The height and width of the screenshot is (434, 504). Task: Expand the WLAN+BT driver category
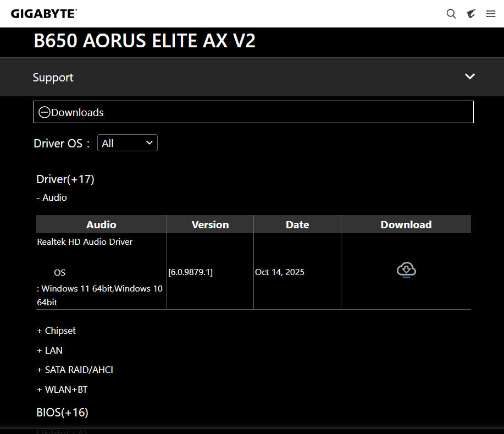pyautogui.click(x=62, y=389)
